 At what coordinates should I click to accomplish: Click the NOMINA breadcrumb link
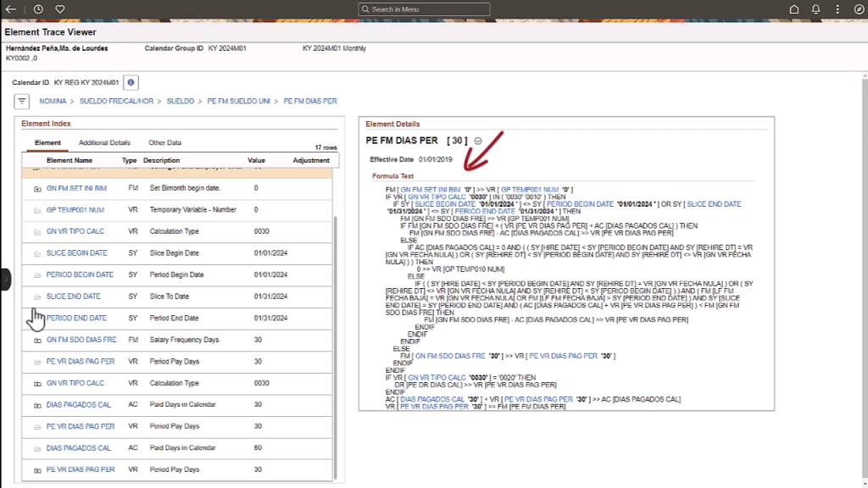tap(53, 101)
